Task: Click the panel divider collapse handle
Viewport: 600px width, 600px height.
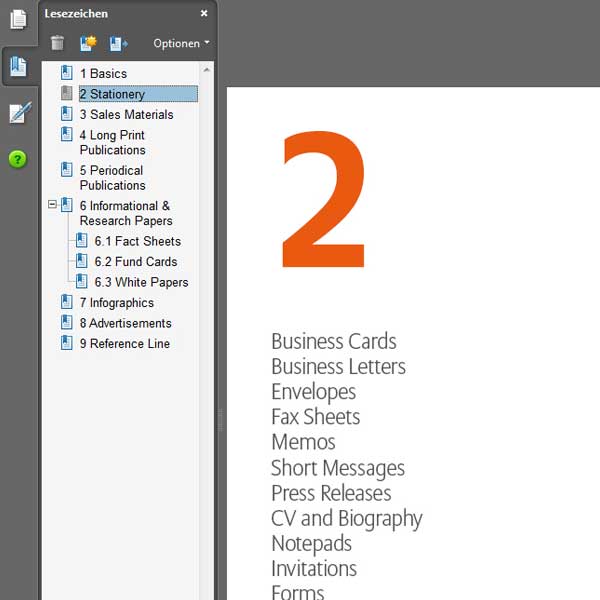Action: [x=221, y=420]
